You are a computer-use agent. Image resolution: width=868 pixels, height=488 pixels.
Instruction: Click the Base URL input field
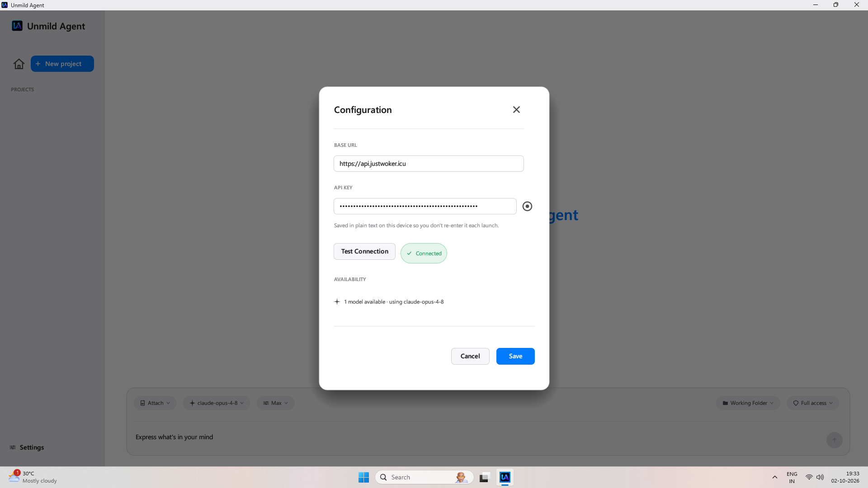[x=429, y=164]
